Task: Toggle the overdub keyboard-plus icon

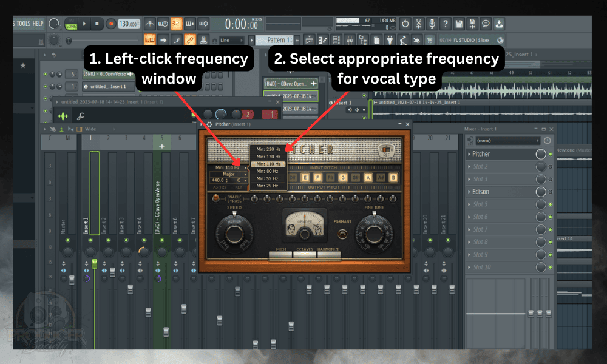Action: tap(189, 24)
